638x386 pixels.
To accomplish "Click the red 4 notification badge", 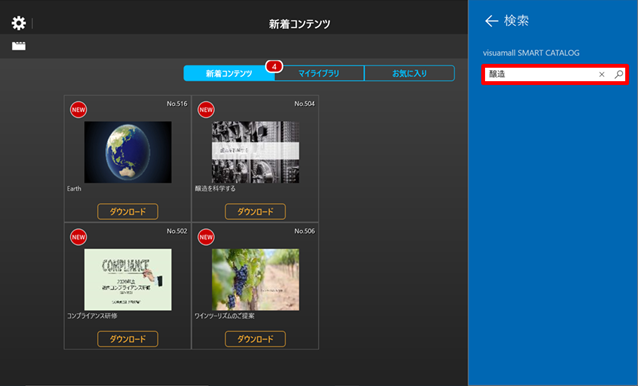I will tap(274, 66).
